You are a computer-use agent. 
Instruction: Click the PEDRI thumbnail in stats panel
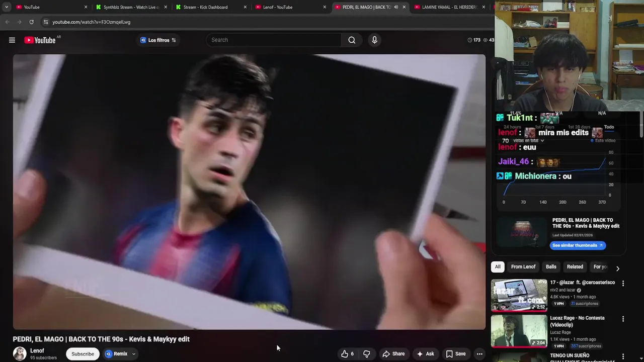[521, 232]
